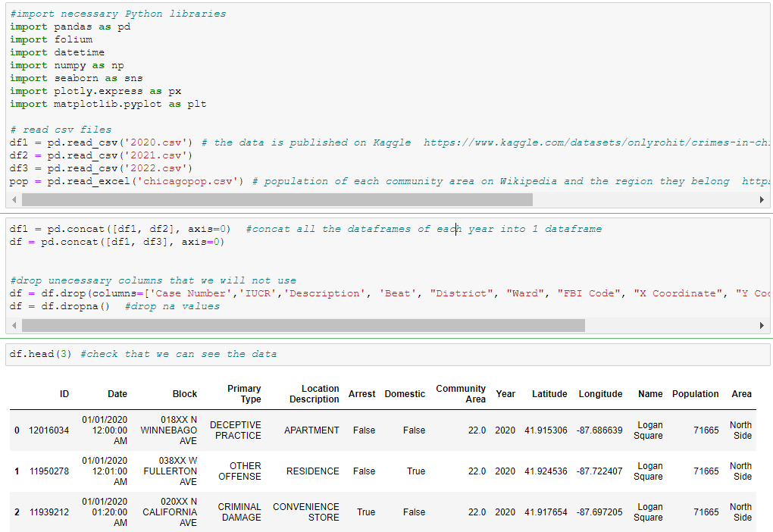Click the date 01/01/2020 12:01:00 AM cell
Viewport: 773px width, 532px height.
105,471
